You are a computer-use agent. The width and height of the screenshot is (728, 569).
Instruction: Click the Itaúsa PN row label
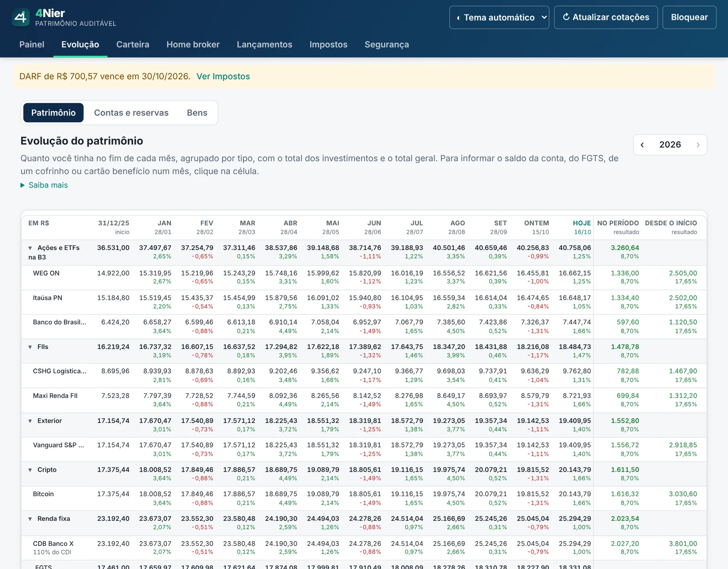(x=47, y=298)
